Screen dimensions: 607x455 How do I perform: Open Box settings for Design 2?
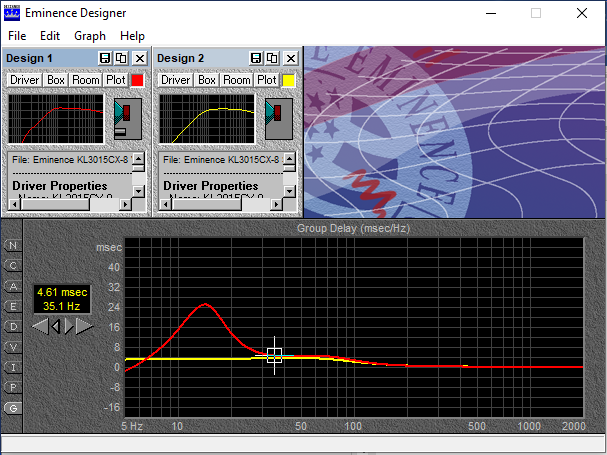(207, 80)
